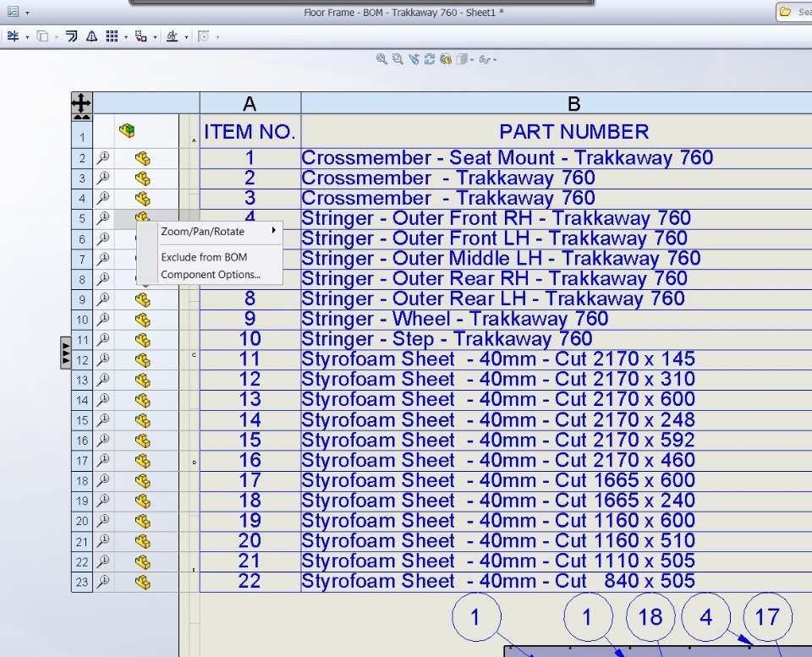Viewport: 812px width, 657px height.
Task: Click cell 'Stringer - Step - Trakkaway 760'
Action: pos(557,340)
